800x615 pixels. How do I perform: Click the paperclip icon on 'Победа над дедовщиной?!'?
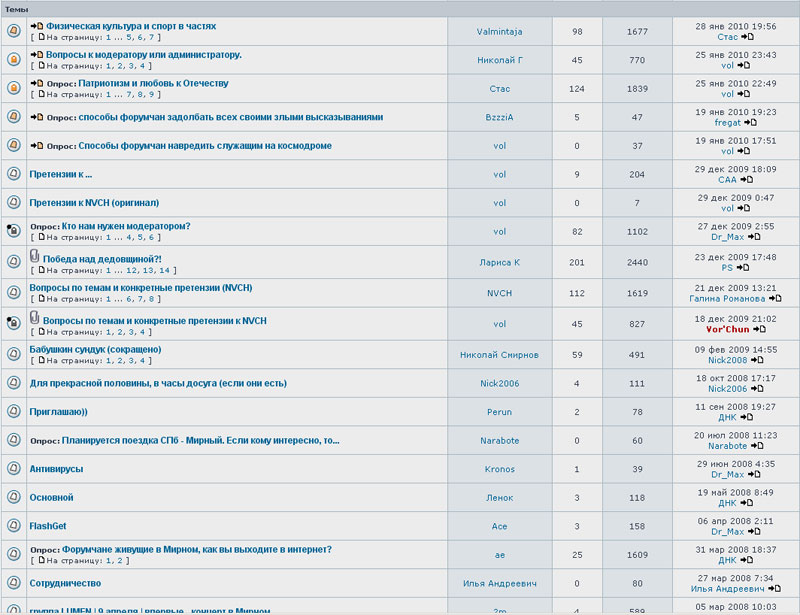(34, 258)
